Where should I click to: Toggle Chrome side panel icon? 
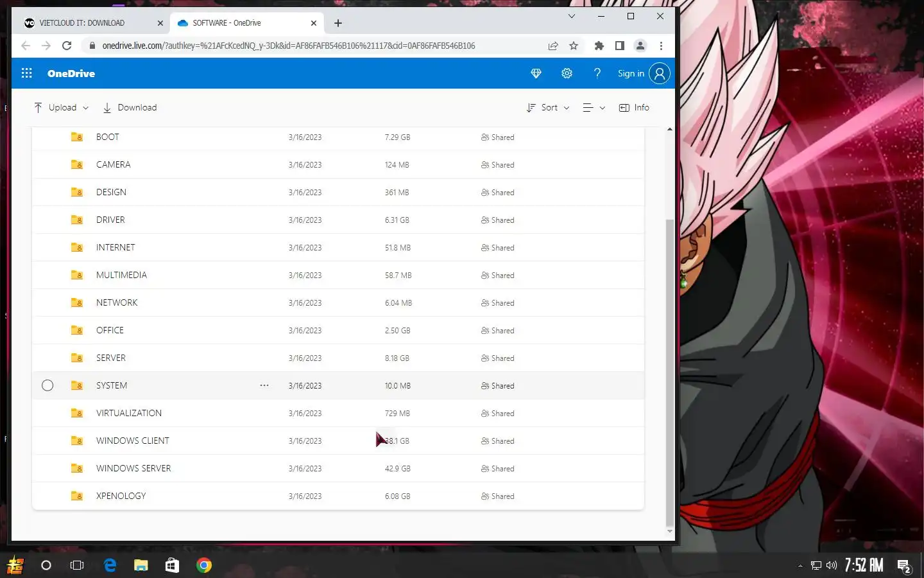tap(620, 46)
